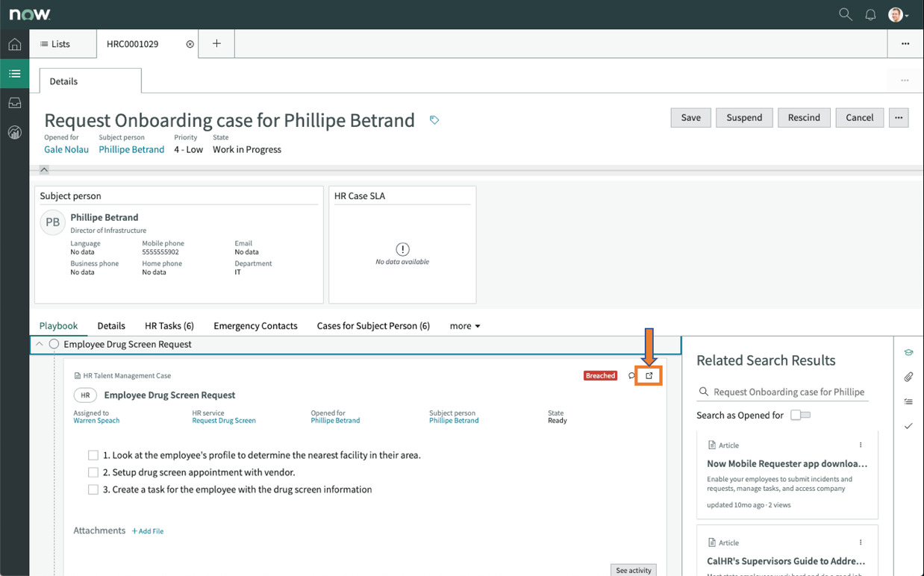Screen dimensions: 924x576
Task: Collapse Employee Drug Screen Request stage
Action: 40,344
